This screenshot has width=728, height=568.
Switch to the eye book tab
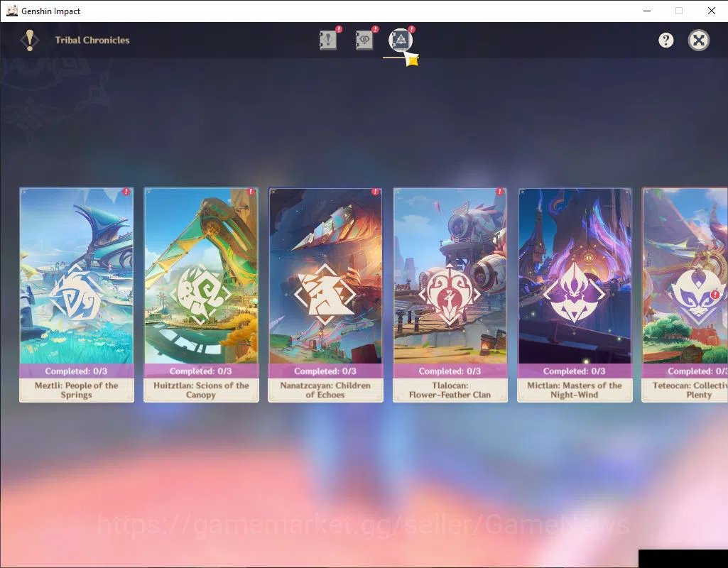point(364,40)
